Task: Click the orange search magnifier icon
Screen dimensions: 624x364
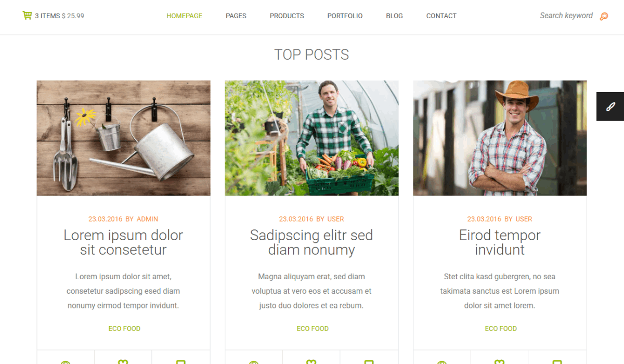Action: [x=604, y=16]
